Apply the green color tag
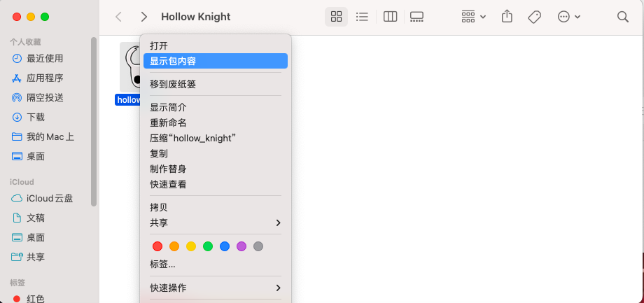Image resolution: width=644 pixels, height=303 pixels. 208,246
